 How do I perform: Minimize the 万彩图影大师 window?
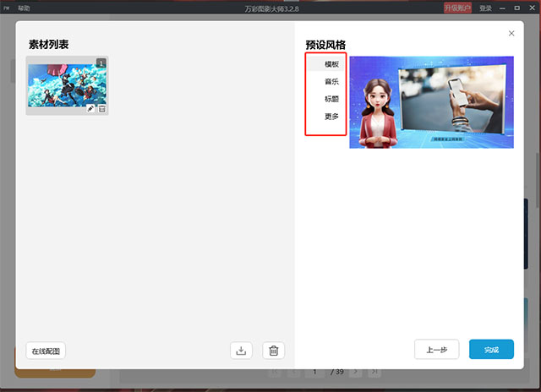502,8
